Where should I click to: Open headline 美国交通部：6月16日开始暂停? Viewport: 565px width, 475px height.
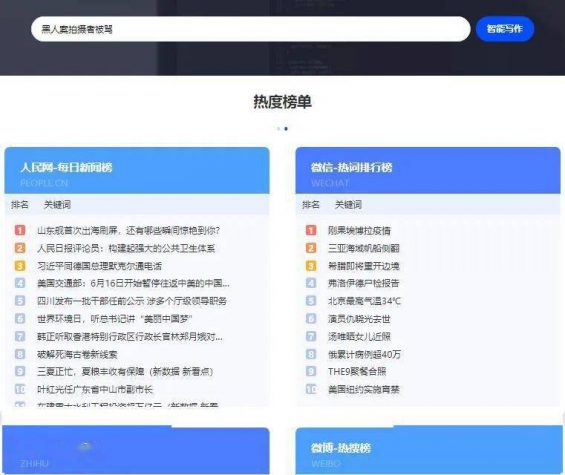pos(133,283)
